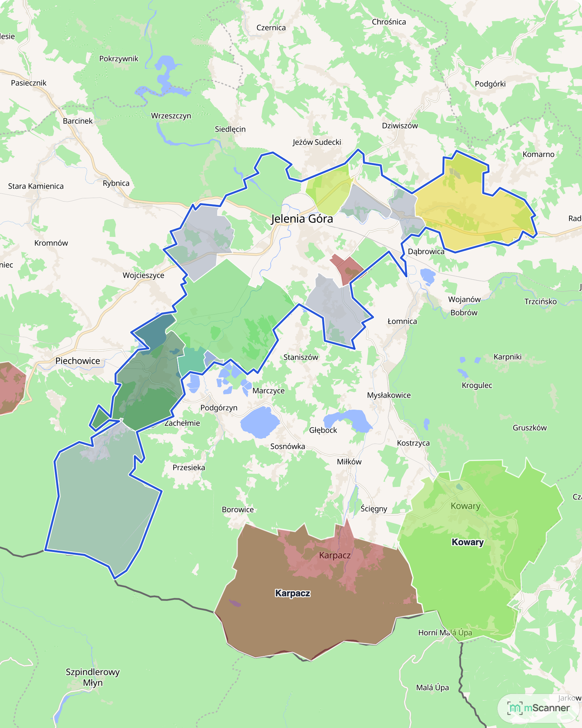Viewport: 582px width, 728px height.
Task: Click the Ścięgny label
Action: 374,509
